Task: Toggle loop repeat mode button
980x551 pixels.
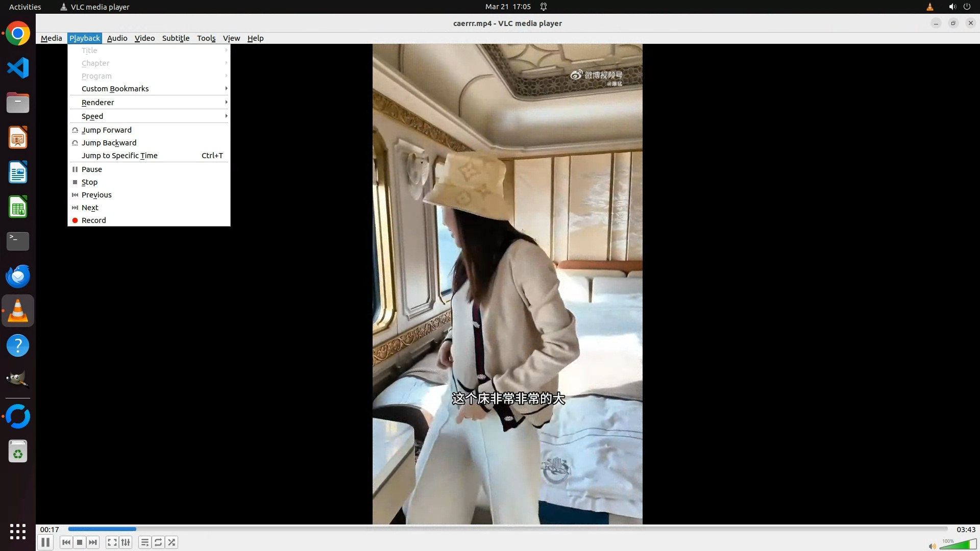Action: (x=158, y=542)
